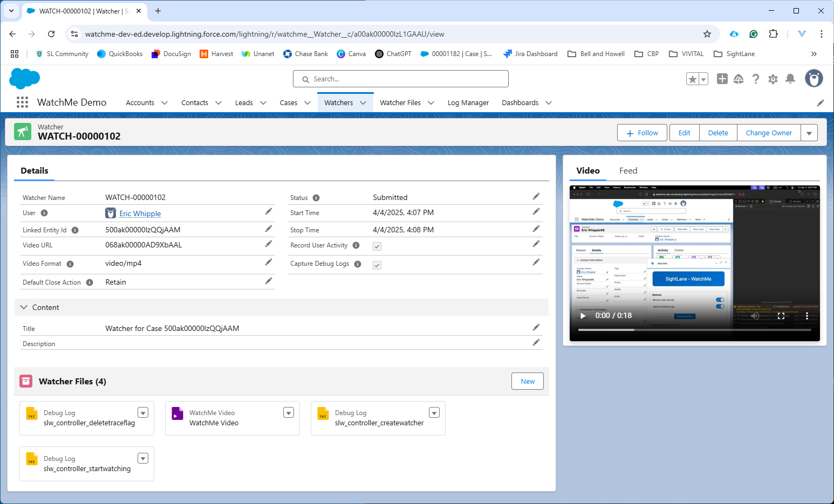Open the Setup gear icon
834x504 pixels.
(773, 79)
